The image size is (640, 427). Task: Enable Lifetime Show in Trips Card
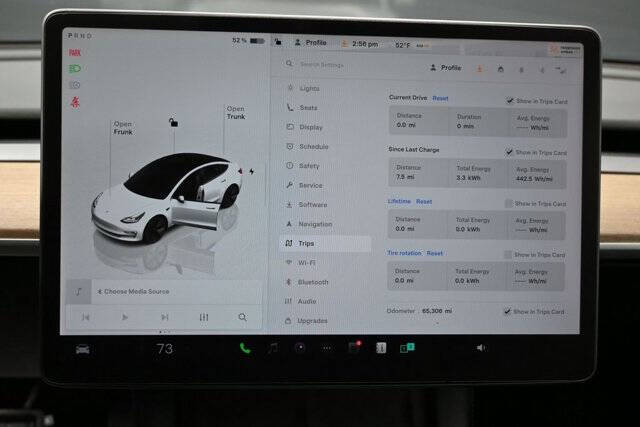(x=509, y=203)
